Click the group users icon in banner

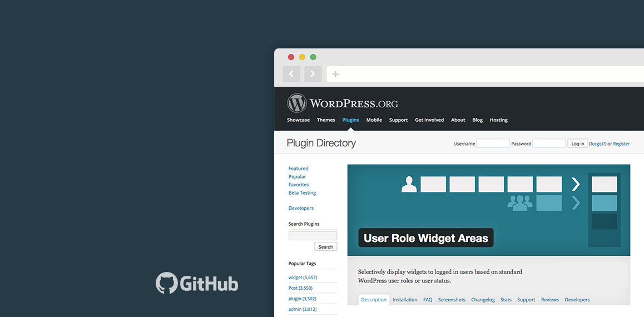[520, 203]
